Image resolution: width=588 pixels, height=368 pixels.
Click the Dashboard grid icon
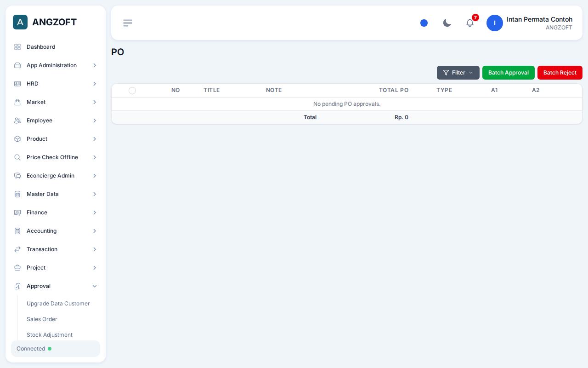[17, 47]
